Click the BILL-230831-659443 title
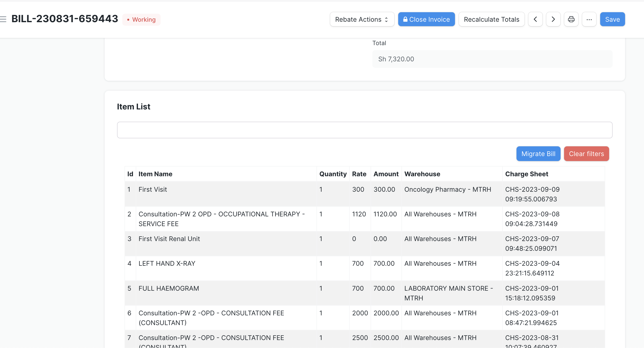The height and width of the screenshot is (348, 644). (x=65, y=19)
